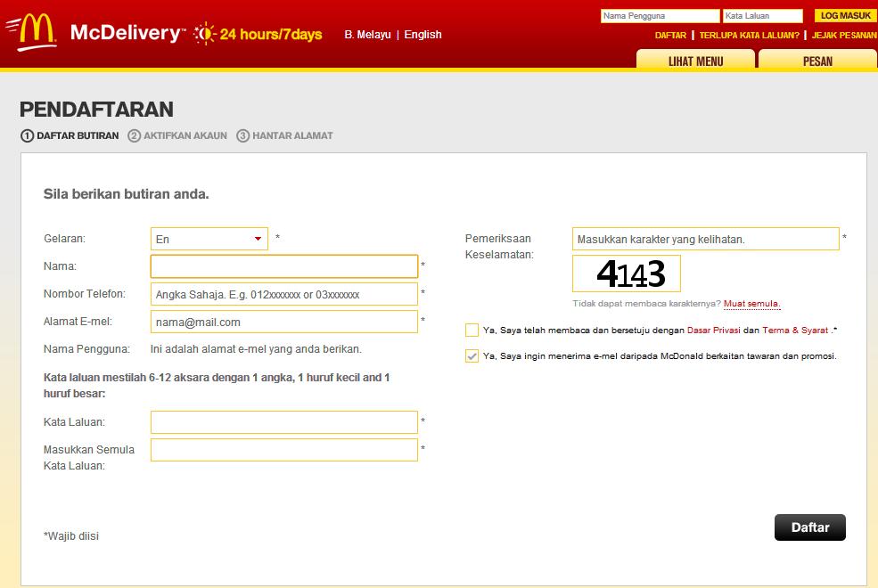Open the DAFTAR link in header
The height and width of the screenshot is (588, 878).
[x=670, y=36]
